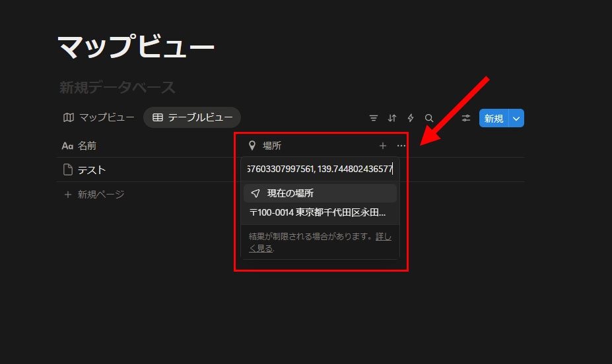The width and height of the screenshot is (612, 364).
Task: Click the coordinates text input field
Action: point(320,169)
